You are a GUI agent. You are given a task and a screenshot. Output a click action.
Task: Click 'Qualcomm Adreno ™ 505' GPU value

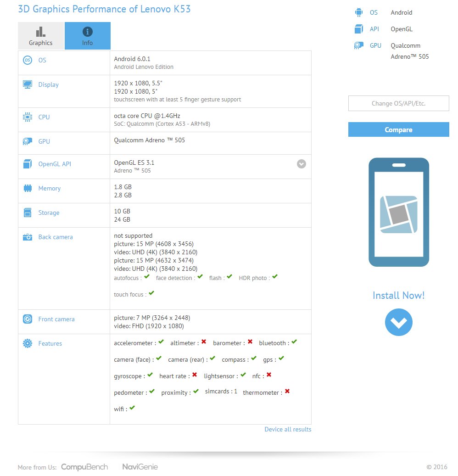(x=149, y=140)
